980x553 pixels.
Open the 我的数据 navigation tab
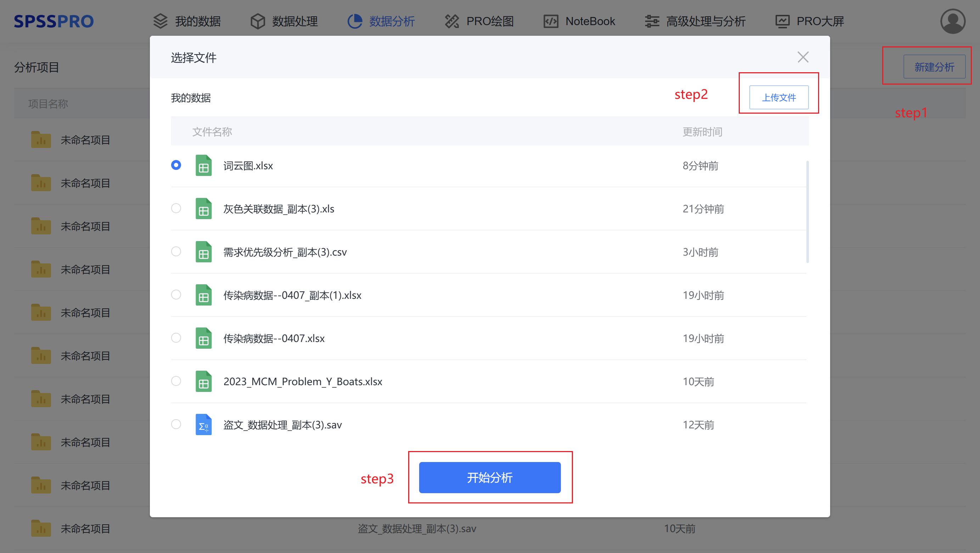(187, 21)
